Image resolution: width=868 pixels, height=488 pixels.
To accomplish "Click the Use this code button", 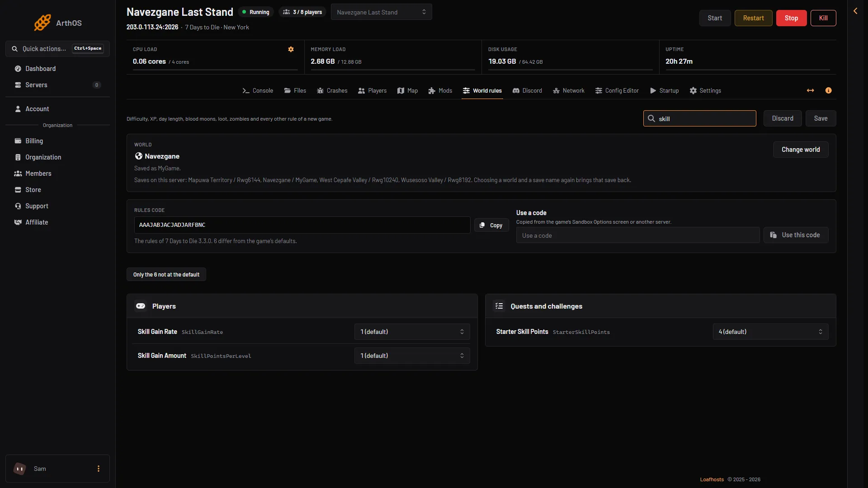I will tap(796, 235).
